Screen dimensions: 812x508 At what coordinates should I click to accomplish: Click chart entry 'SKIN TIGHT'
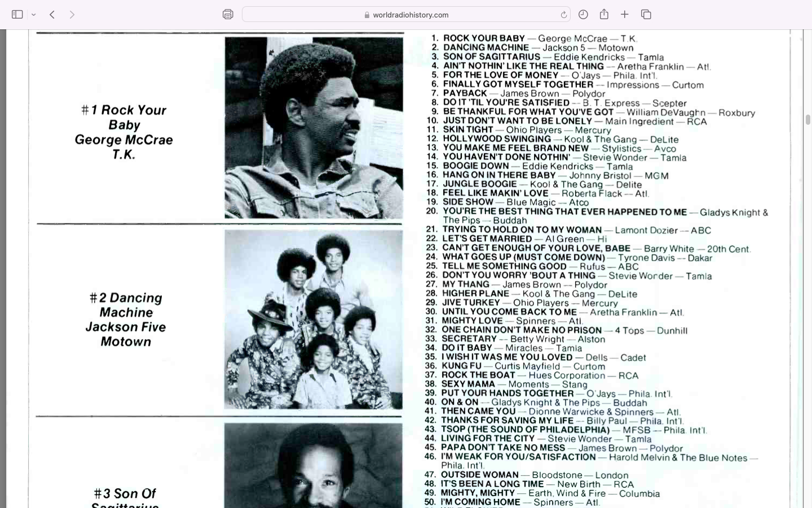(x=468, y=129)
